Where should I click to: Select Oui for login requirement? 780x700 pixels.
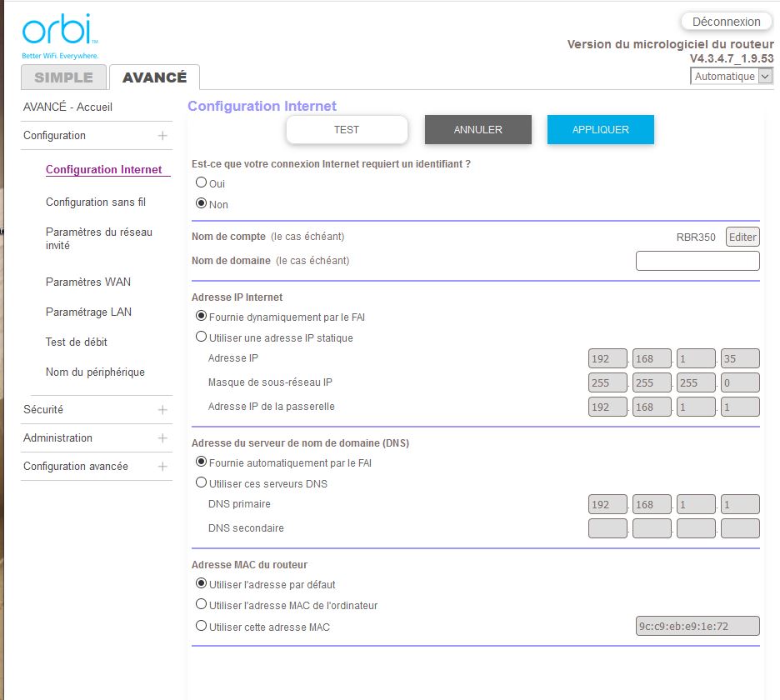click(x=201, y=182)
